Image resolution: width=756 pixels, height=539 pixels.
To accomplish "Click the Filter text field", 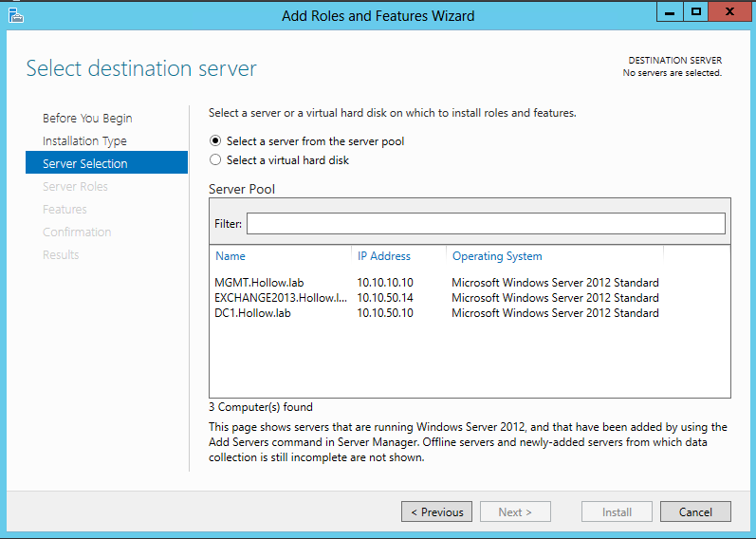I will [x=486, y=224].
